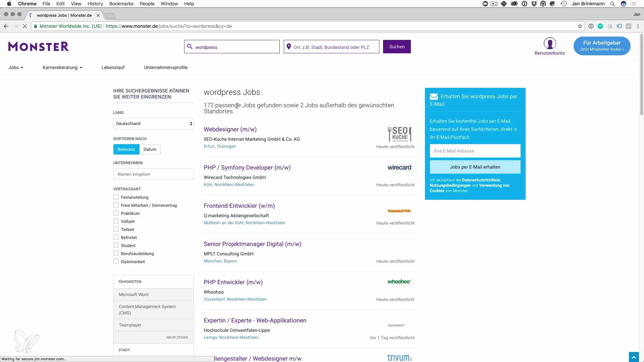Click the Ort location input field
644x362 pixels.
[331, 47]
